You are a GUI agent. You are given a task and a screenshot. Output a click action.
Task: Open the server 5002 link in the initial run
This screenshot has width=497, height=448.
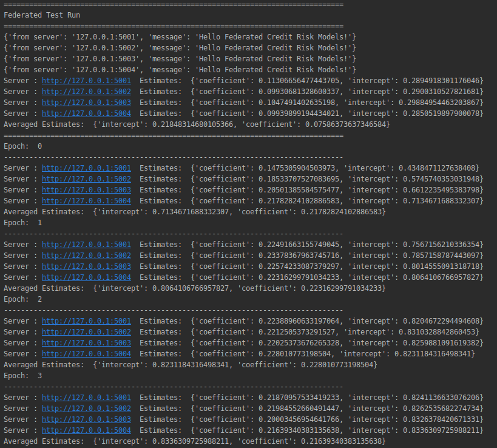86,91
